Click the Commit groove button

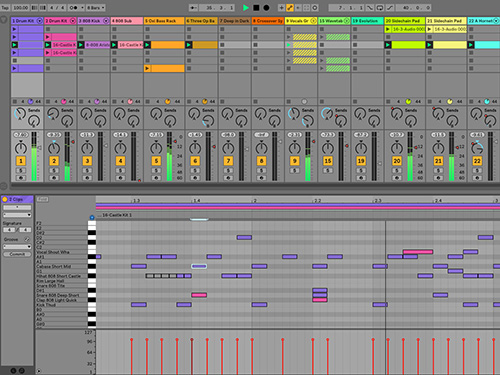(17, 254)
